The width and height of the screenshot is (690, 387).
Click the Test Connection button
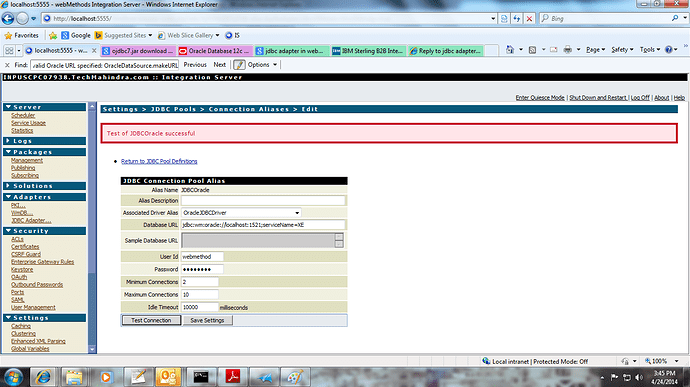151,321
